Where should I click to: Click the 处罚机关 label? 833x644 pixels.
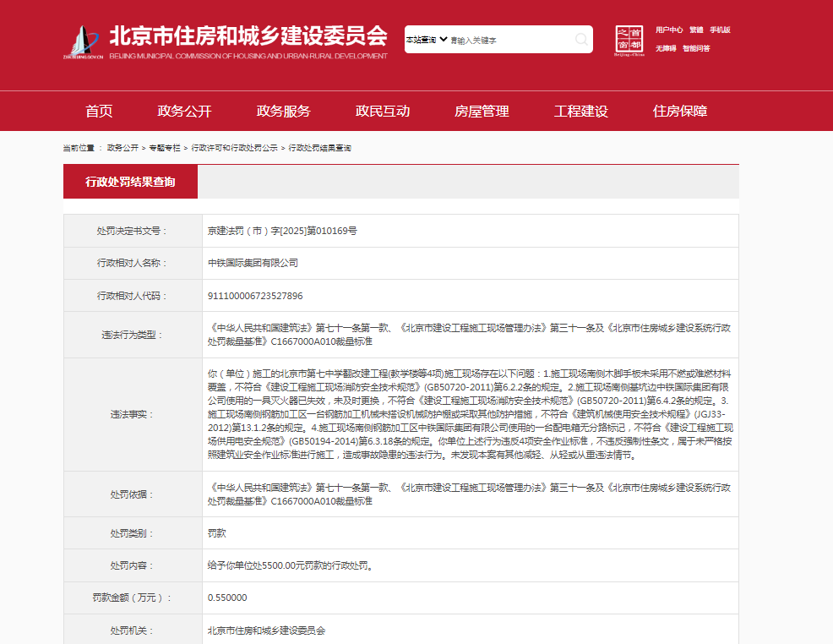133,630
